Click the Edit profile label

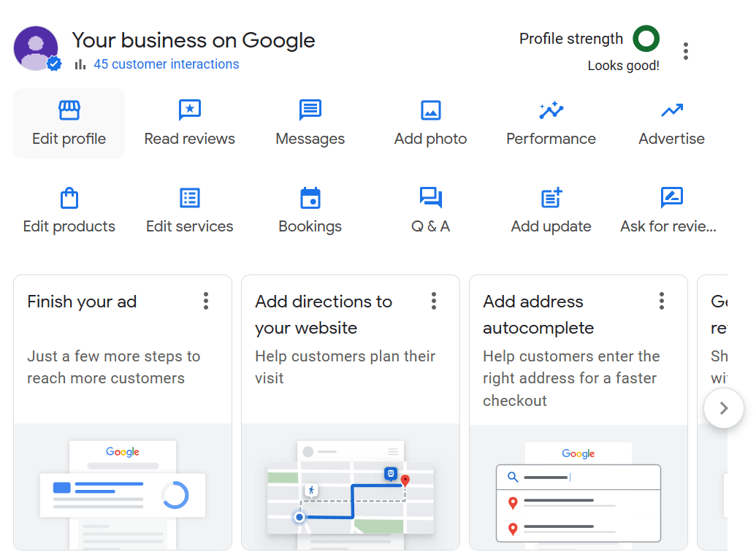coord(69,139)
